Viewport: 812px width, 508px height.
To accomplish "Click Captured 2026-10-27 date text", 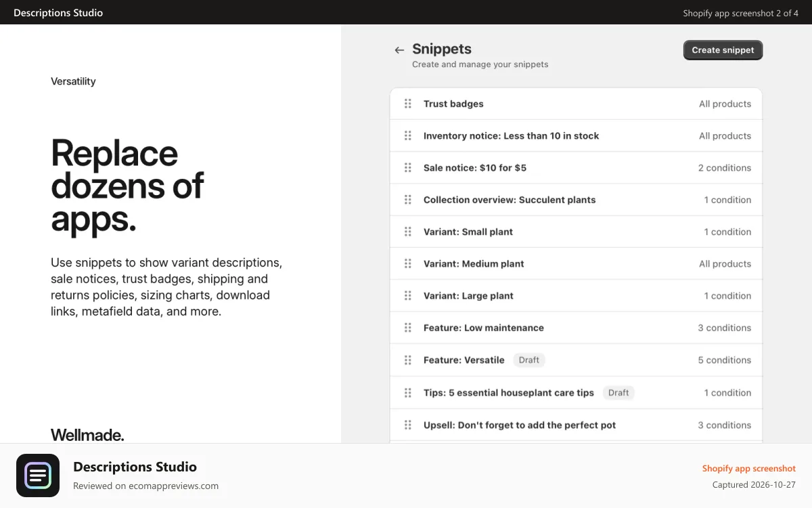I will point(754,485).
